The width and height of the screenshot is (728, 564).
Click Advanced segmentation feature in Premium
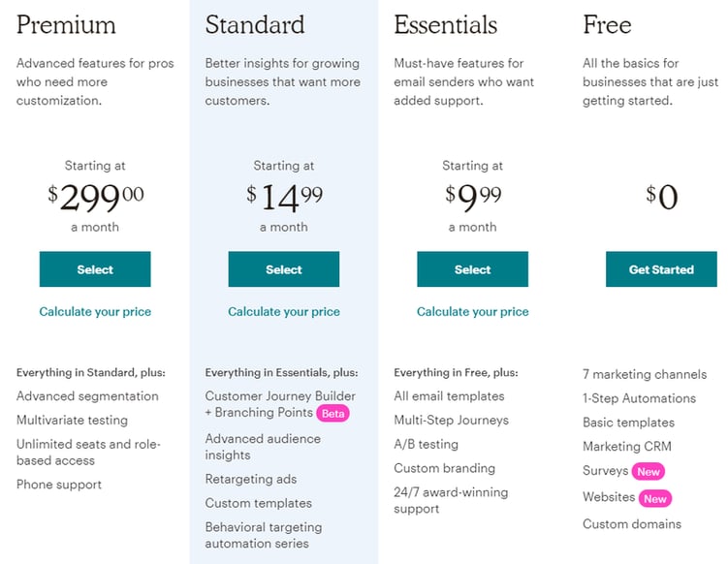point(87,396)
